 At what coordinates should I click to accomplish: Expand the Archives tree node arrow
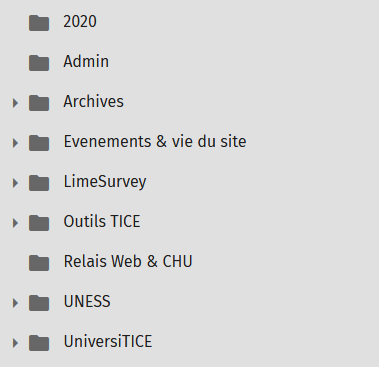pos(15,103)
